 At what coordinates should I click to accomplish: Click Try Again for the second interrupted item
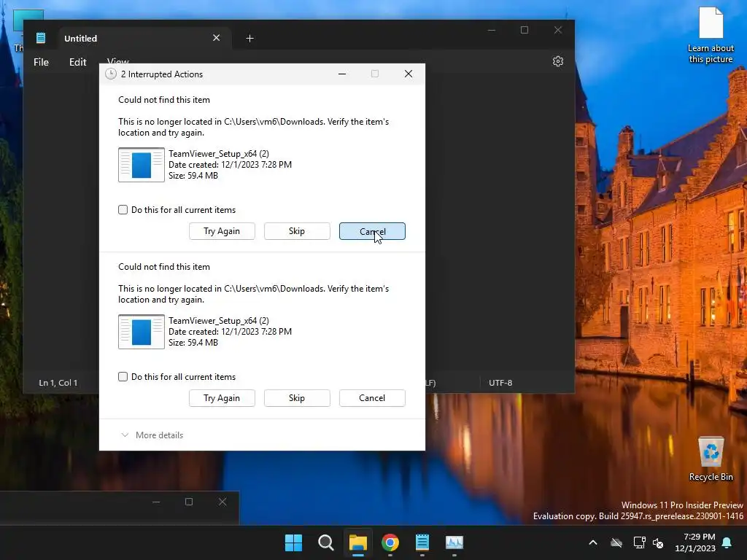(222, 398)
